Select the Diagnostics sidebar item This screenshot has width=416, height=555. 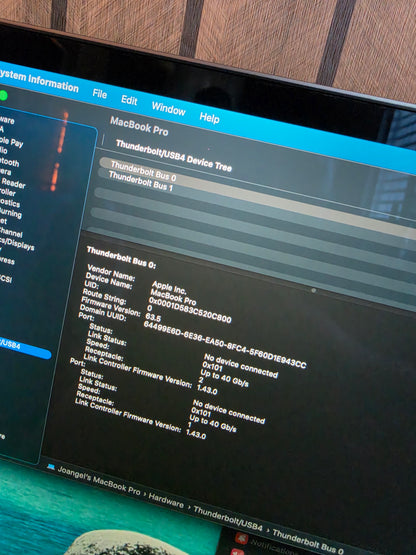click(10, 202)
